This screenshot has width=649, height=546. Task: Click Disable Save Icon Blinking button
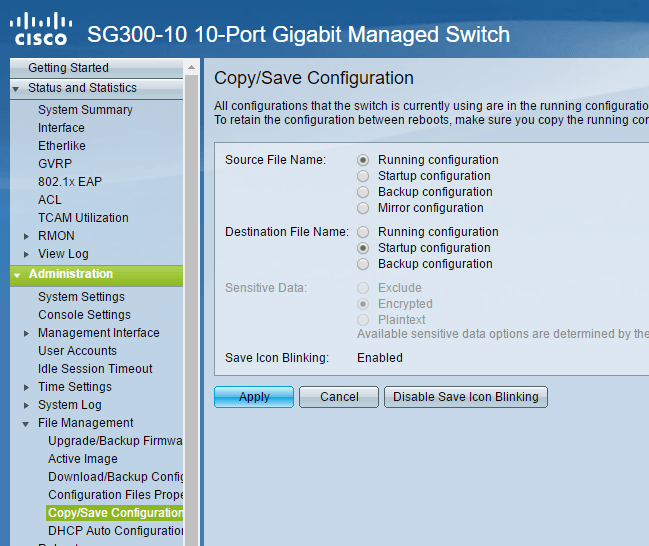[x=465, y=397]
